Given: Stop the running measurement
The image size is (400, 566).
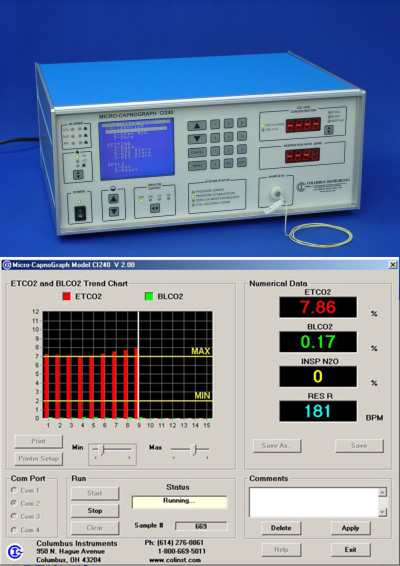Looking at the screenshot, I should coord(95,510).
